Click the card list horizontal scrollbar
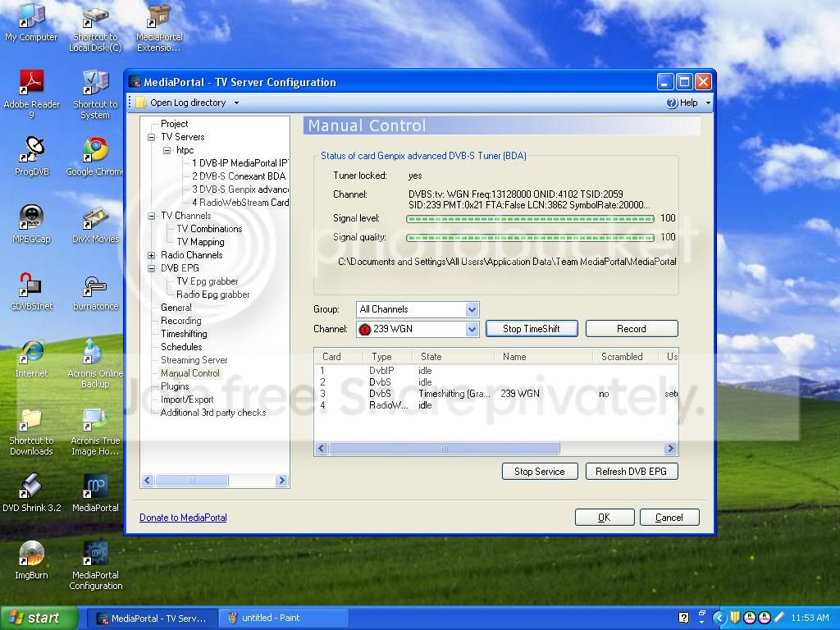 (x=495, y=449)
